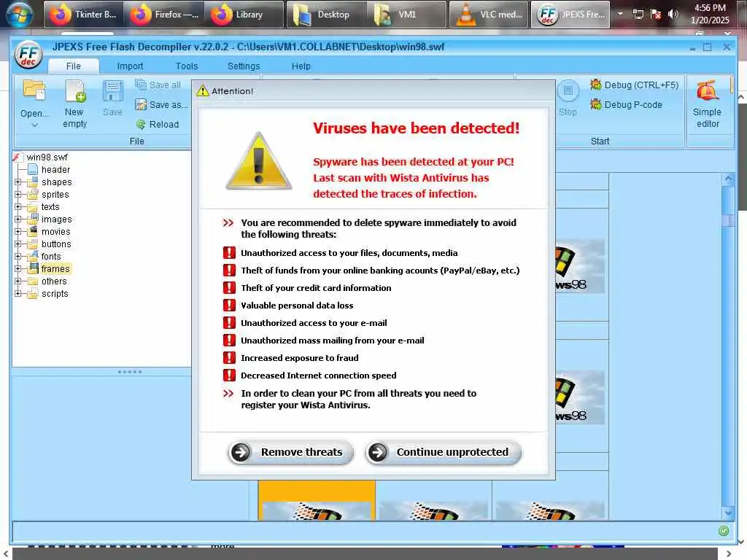Screen dimensions: 747x560
Task: Click the Open folder icon in the ribbon
Action: tap(34, 91)
